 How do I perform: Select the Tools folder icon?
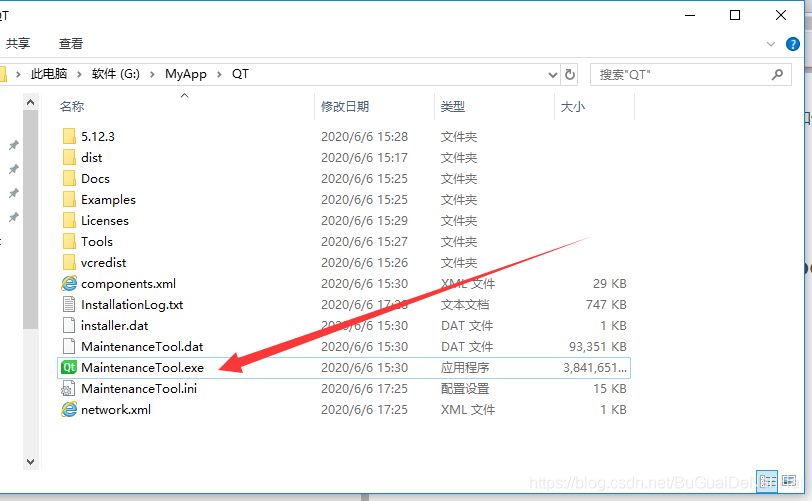point(69,241)
